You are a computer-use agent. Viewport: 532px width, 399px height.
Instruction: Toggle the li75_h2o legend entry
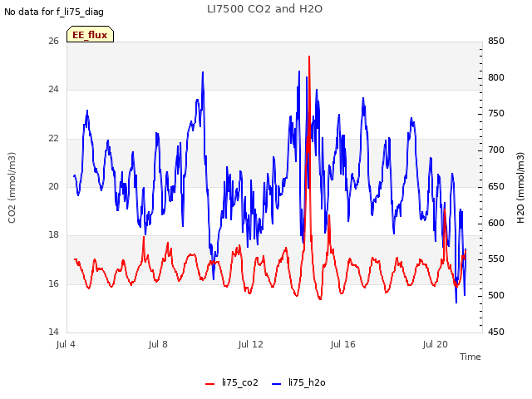point(298,382)
